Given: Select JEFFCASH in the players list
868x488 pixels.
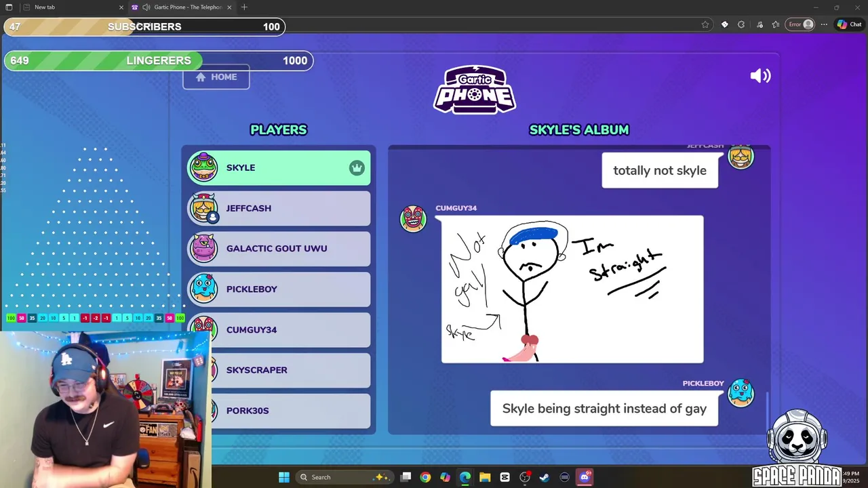Looking at the screenshot, I should coord(279,208).
